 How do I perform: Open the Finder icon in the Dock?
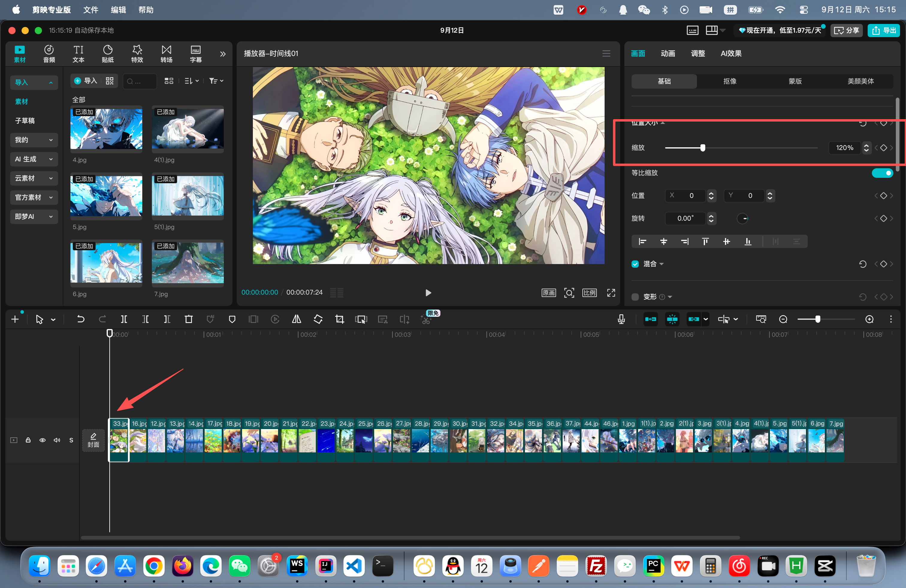click(40, 566)
